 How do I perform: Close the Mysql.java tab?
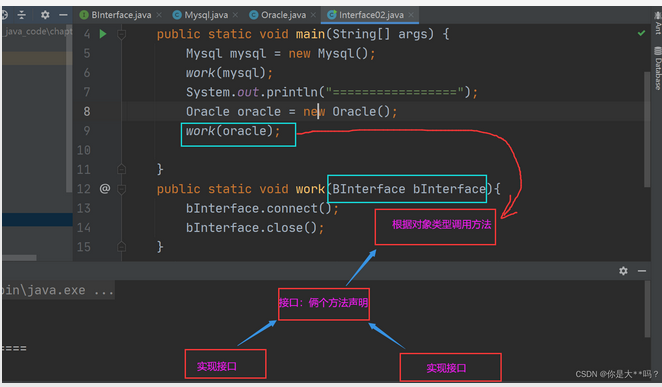pyautogui.click(x=235, y=15)
